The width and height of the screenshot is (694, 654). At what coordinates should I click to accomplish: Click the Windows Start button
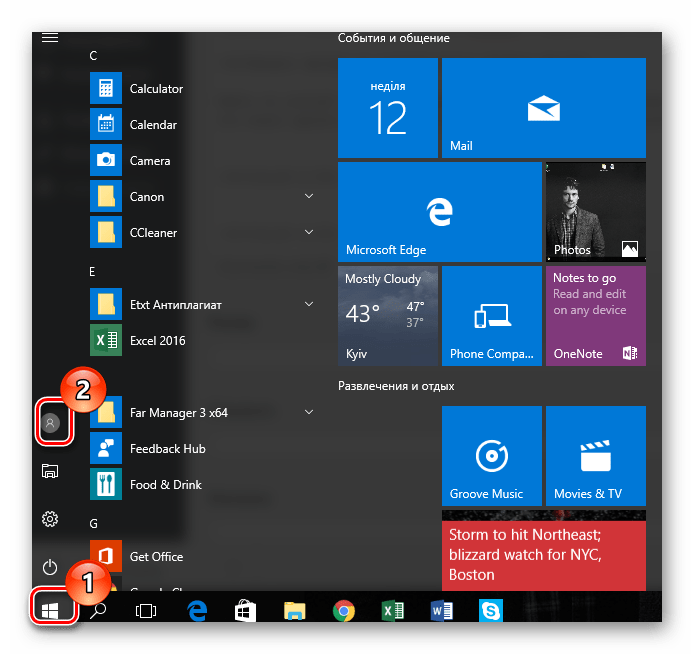coord(50,611)
